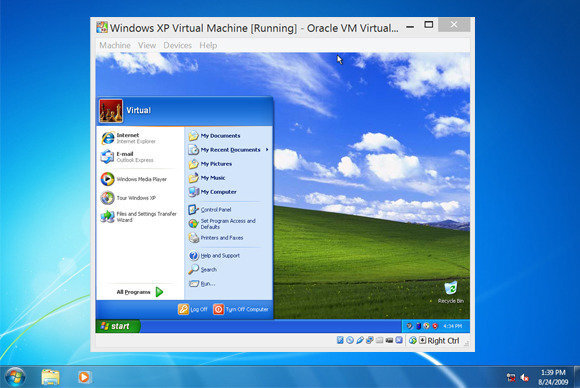Open Search from the XP start menu
580x388 pixels.
coord(202,270)
